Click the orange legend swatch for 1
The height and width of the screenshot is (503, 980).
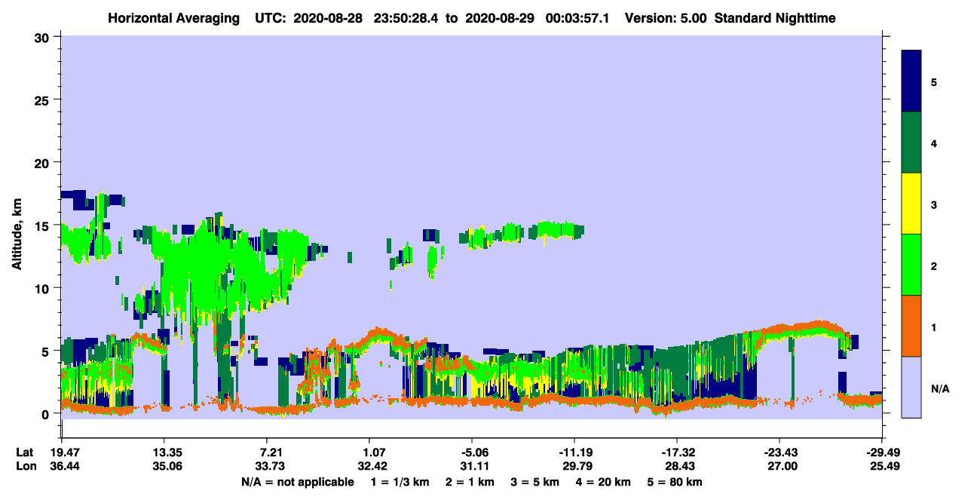[x=911, y=326]
